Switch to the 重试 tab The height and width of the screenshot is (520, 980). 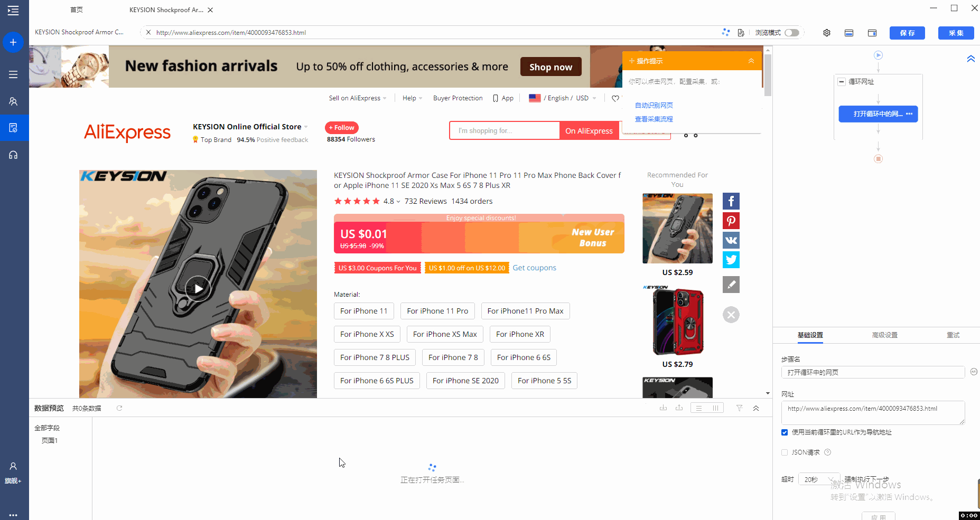pos(953,335)
